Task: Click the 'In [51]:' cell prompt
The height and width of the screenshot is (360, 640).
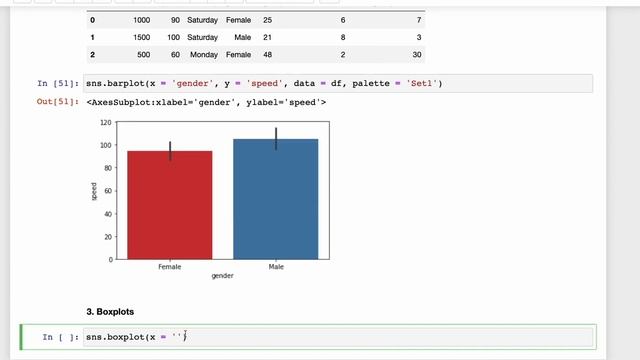Action: coord(58,83)
